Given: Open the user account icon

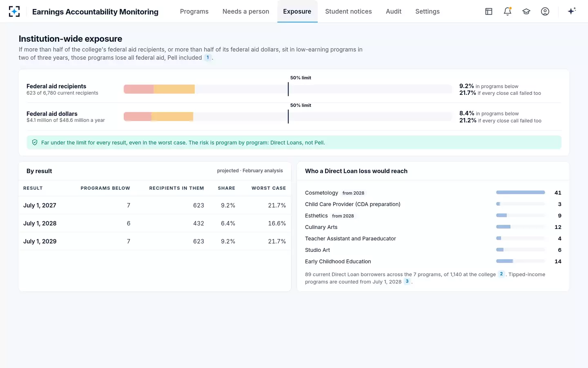Looking at the screenshot, I should coord(545,11).
